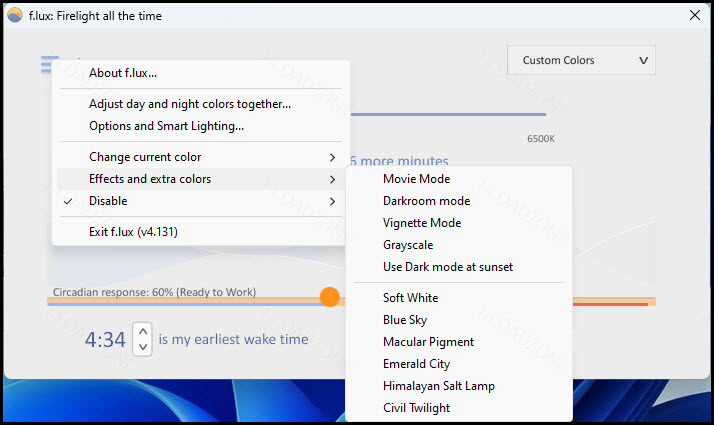Turn on Vignette Mode

(x=459, y=223)
